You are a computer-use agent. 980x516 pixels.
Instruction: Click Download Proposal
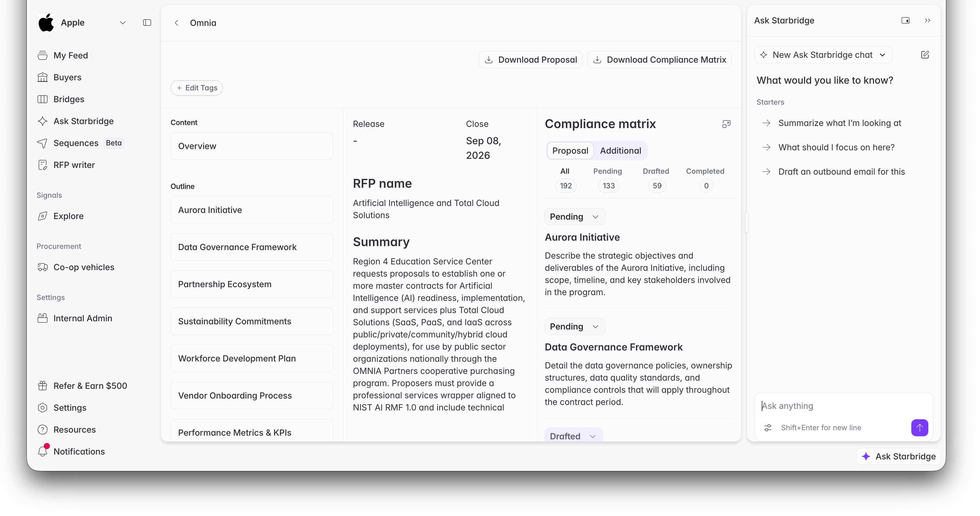coord(530,60)
